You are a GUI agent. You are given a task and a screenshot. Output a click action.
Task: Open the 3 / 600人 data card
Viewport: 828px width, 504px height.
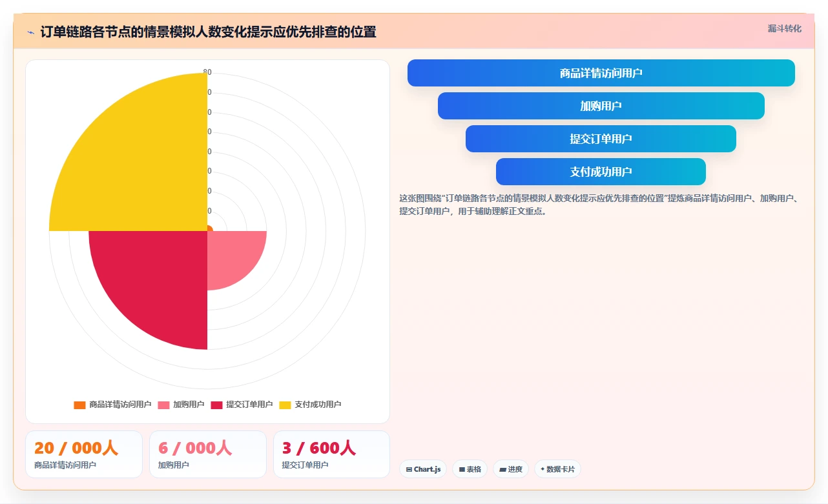(331, 454)
